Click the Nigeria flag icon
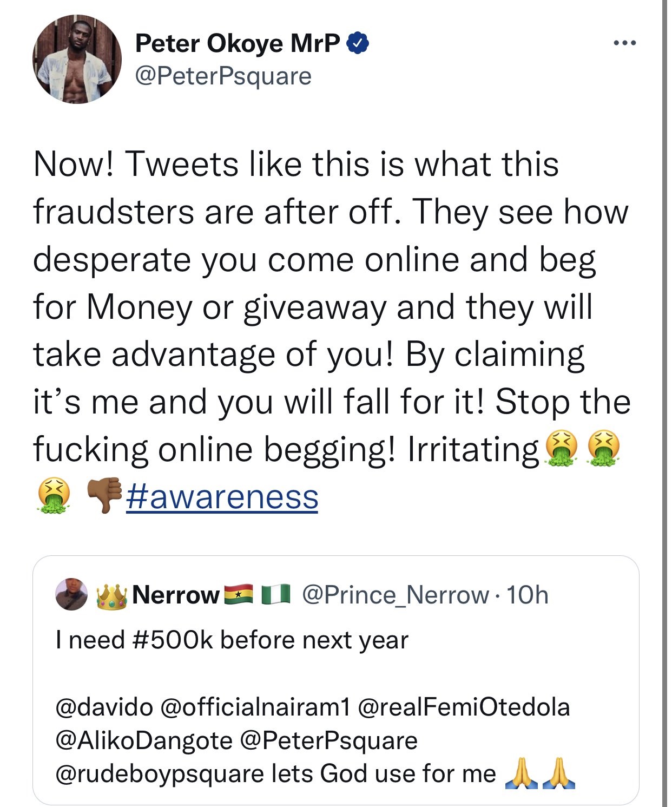This screenshot has height=807, width=672. click(x=276, y=594)
